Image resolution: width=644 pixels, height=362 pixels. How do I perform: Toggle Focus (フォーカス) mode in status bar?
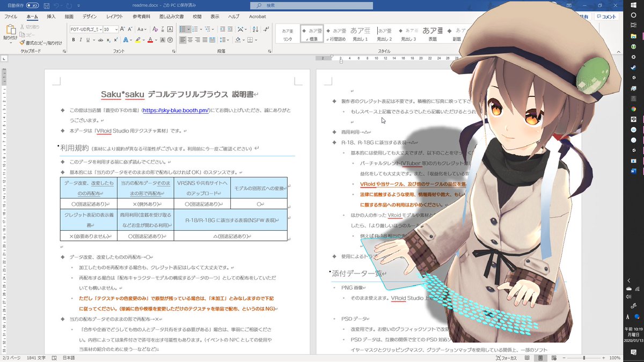tap(507, 358)
